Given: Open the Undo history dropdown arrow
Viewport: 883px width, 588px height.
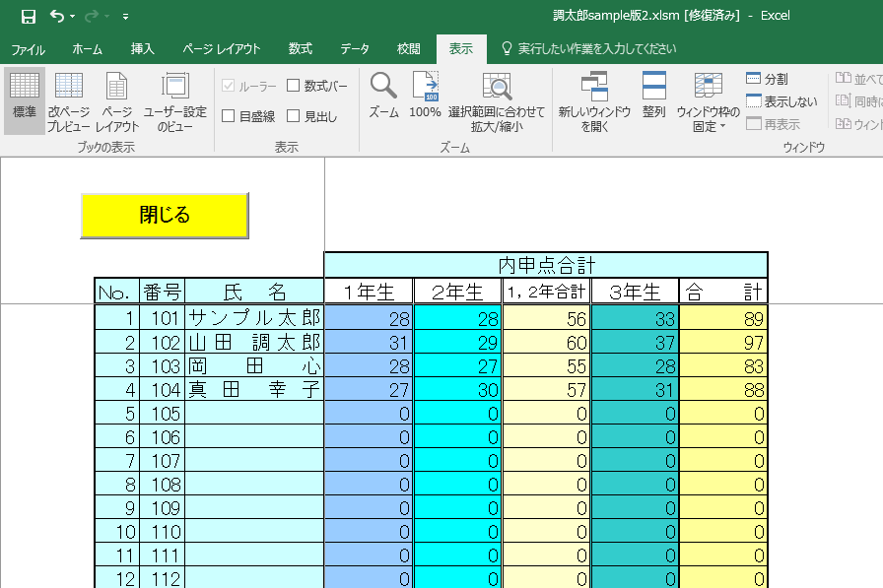Looking at the screenshot, I should coord(73,17).
